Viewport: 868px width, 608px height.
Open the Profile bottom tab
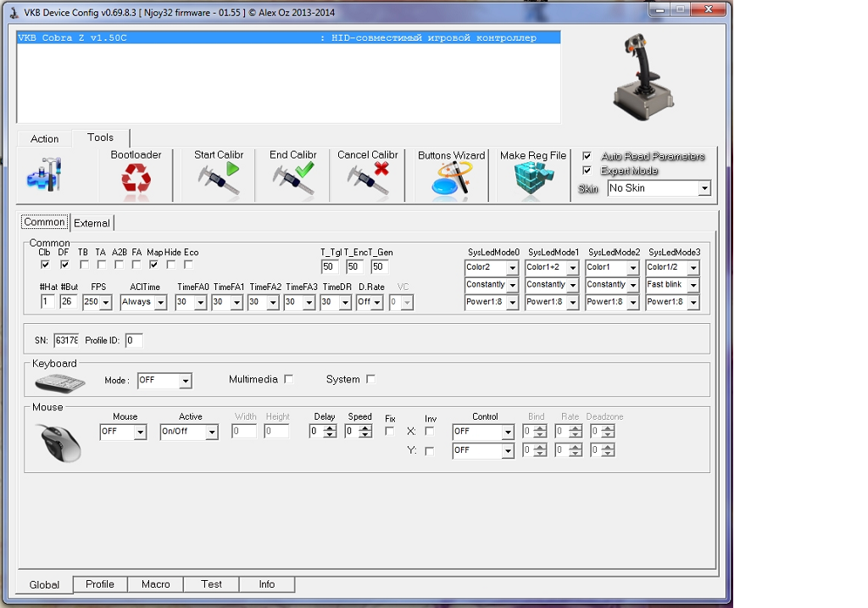[x=100, y=584]
